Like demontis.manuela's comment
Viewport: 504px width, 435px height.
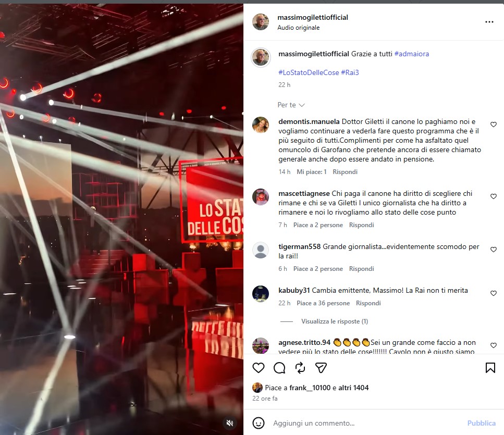click(x=494, y=125)
